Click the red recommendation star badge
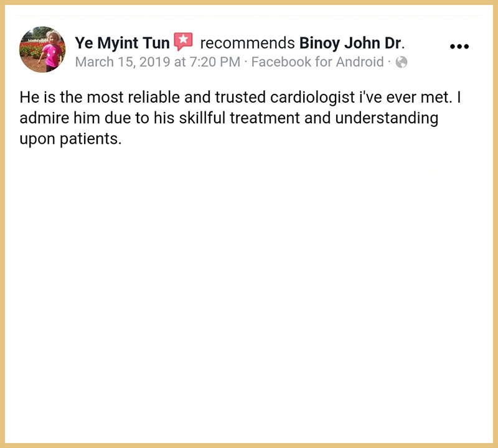Screen dimensions: 498x448 (x=184, y=42)
